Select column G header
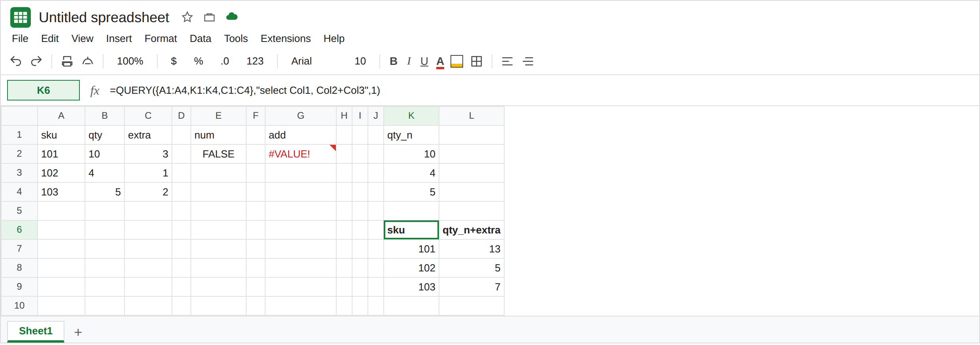980x345 pixels. 301,116
